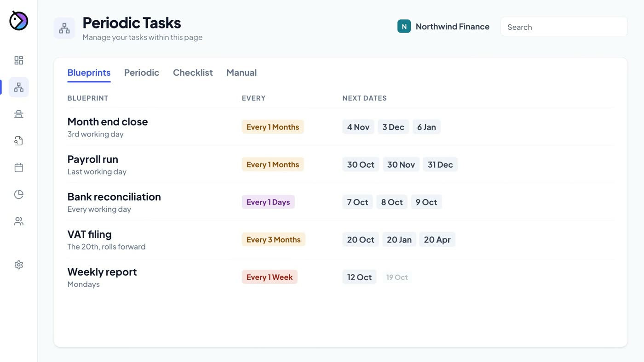Click the app logo in the sidebar
Screen dimensions: 644x362
pyautogui.click(x=19, y=21)
